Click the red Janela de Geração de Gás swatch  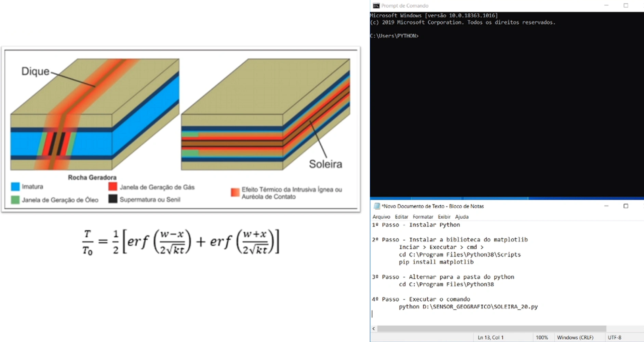click(x=113, y=186)
